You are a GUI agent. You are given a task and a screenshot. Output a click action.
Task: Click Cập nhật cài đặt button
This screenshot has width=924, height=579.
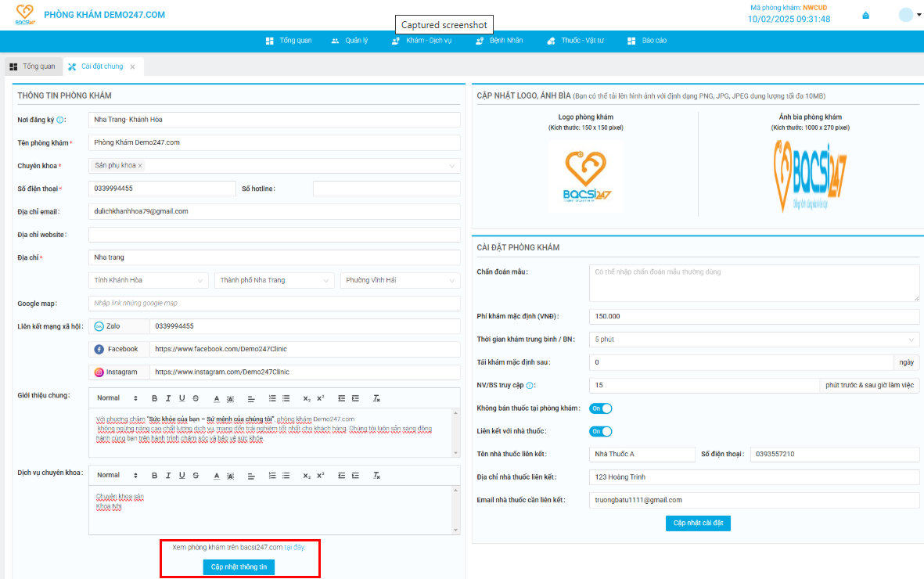point(699,523)
